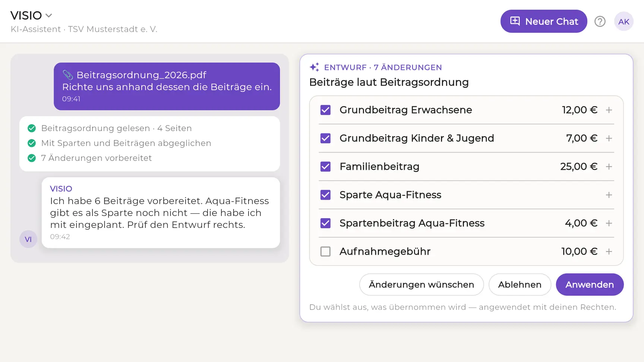Open the VISIO dropdown chevron
Screen dimensions: 644x362
(49, 16)
